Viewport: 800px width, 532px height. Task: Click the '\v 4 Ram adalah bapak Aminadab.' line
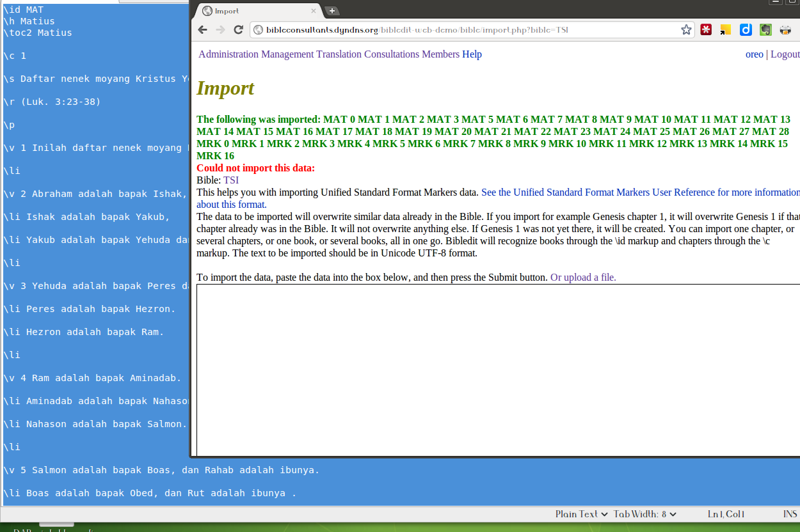coord(92,378)
